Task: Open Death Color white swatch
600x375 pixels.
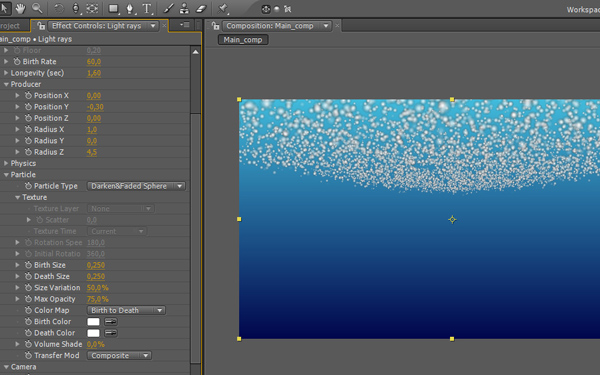Action: tap(93, 333)
